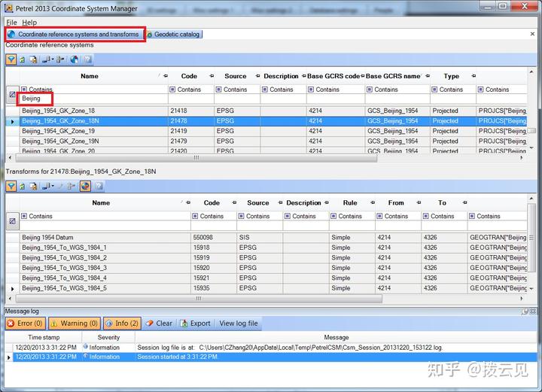This screenshot has height=392, width=542.
Task: Click the highlighted globe icon in Transforms toolbar
Action: point(85,186)
